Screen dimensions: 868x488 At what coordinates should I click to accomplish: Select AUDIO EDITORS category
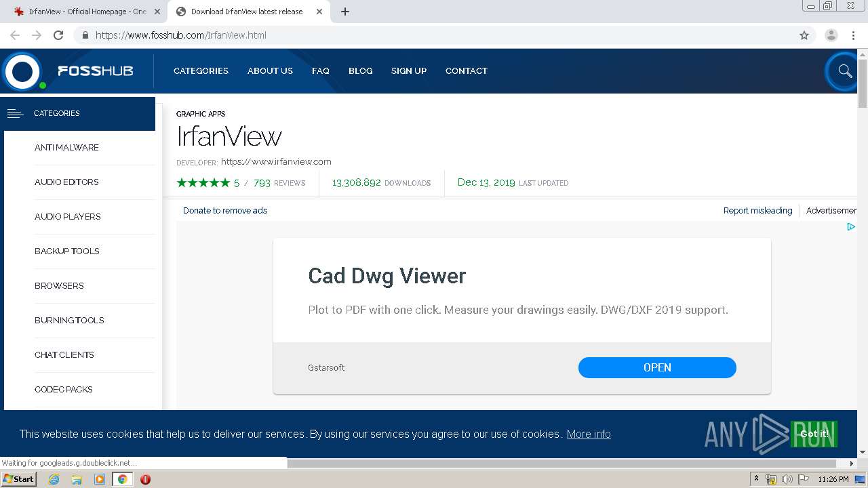coord(66,182)
